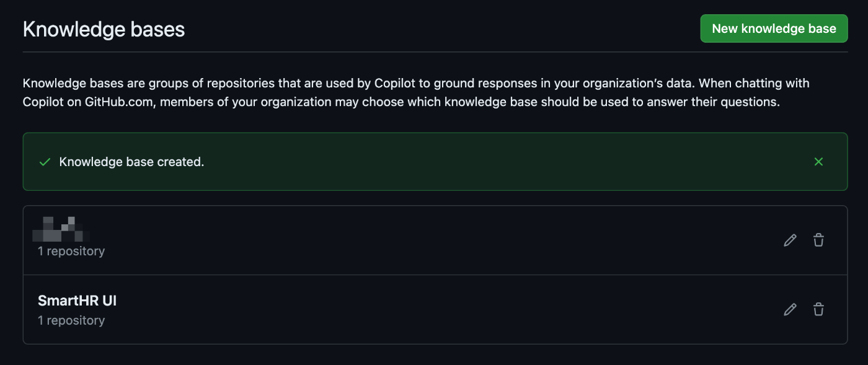Click the first line of the description paragraph

click(416, 83)
